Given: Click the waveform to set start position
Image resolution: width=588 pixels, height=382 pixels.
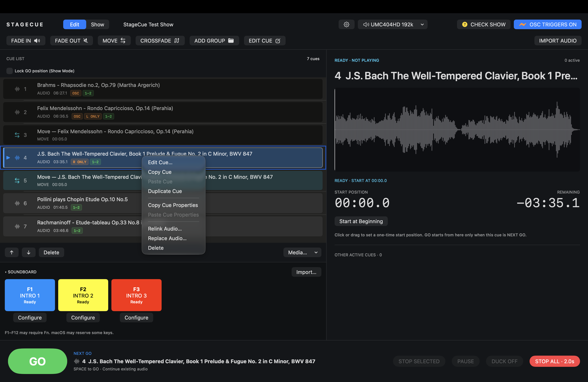Looking at the screenshot, I should pyautogui.click(x=457, y=129).
